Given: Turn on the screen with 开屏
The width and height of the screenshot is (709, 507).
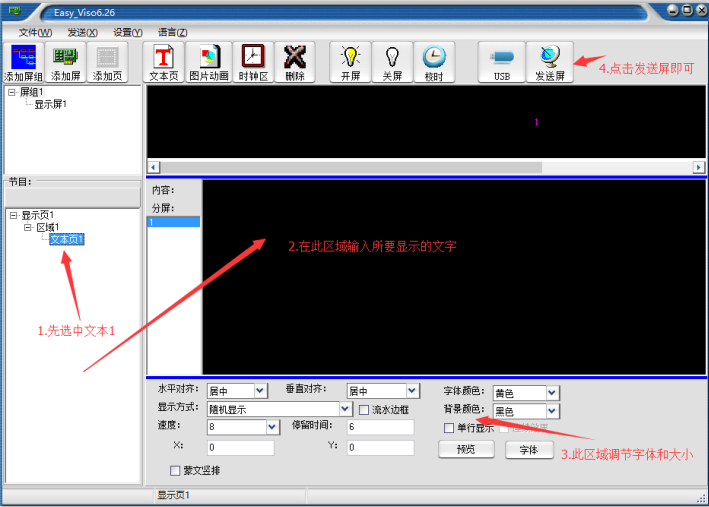Looking at the screenshot, I should tap(350, 62).
